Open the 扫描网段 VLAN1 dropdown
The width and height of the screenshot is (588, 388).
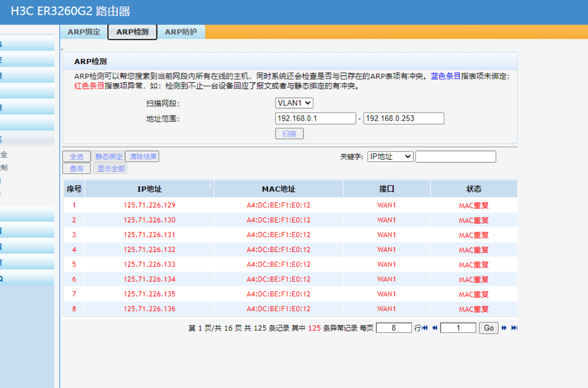coord(294,103)
